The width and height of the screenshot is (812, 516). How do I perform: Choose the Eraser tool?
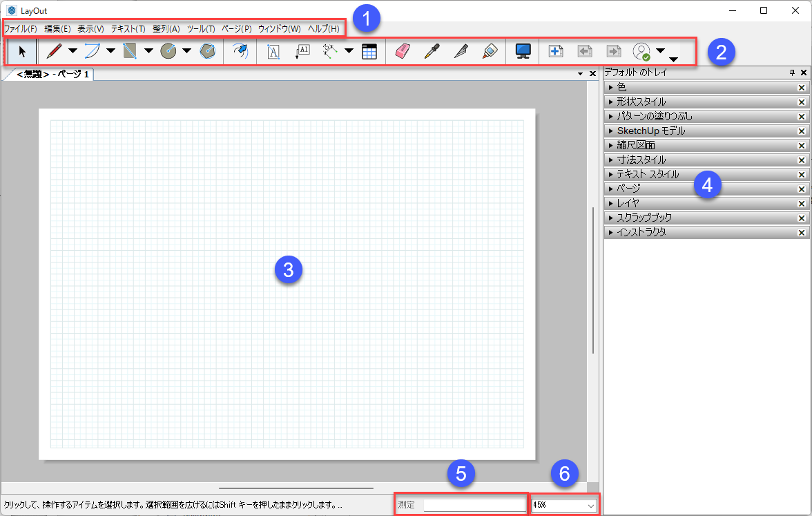[x=403, y=52]
